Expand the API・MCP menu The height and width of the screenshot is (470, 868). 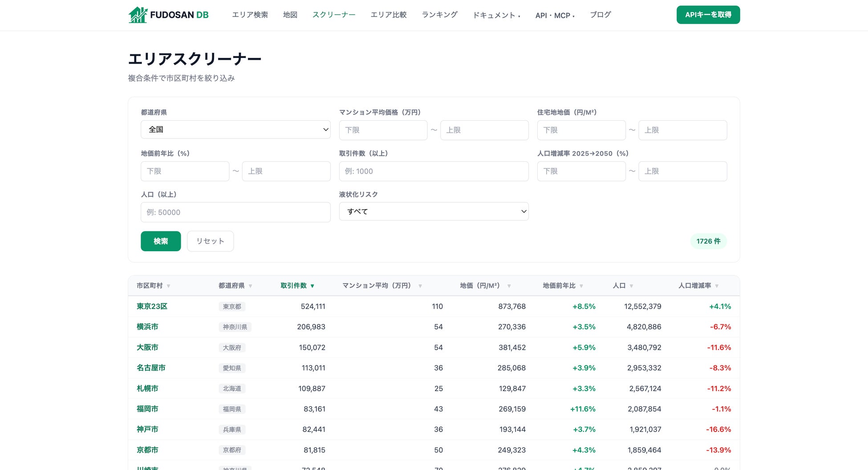pyautogui.click(x=555, y=15)
